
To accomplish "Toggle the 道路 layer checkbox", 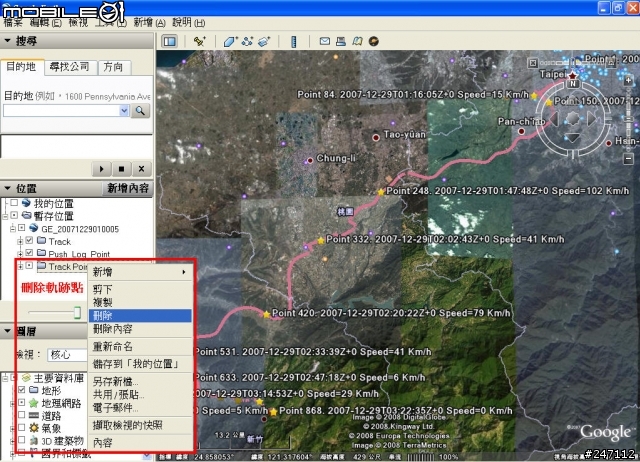I will point(22,415).
